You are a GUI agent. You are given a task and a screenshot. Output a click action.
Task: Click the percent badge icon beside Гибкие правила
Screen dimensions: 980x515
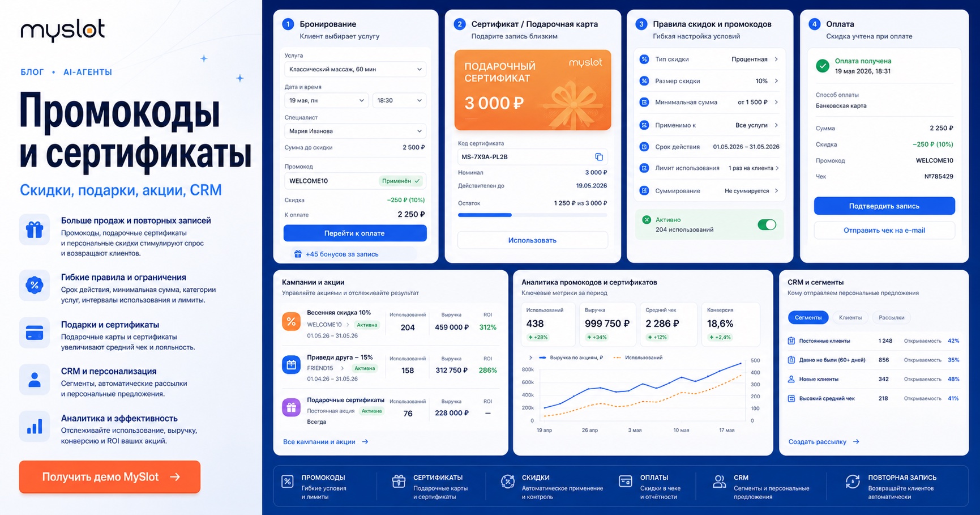[x=35, y=285]
